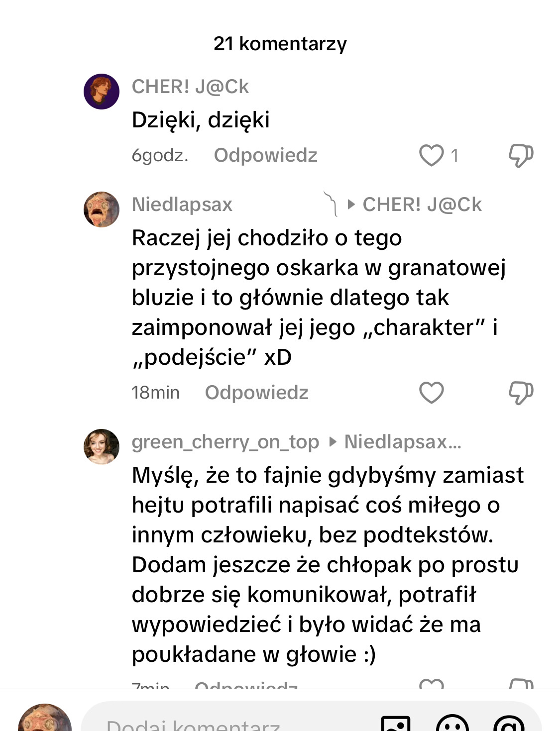Open CHER! J@Ck profile avatar

tap(102, 92)
